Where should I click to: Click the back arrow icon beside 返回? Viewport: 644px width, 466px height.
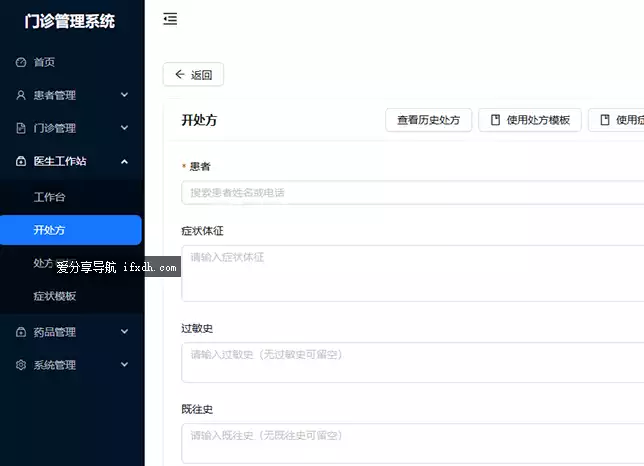(180, 74)
